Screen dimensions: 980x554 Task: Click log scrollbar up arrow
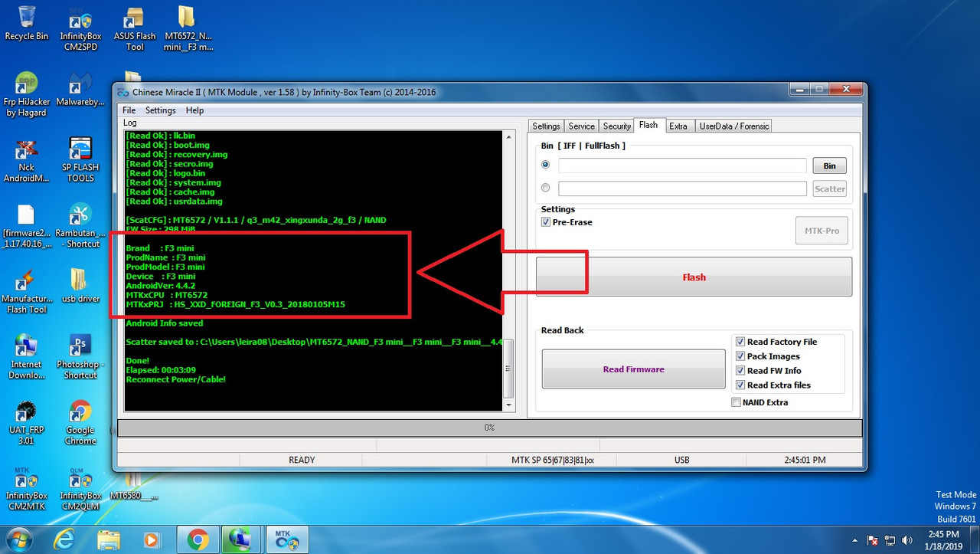click(509, 137)
